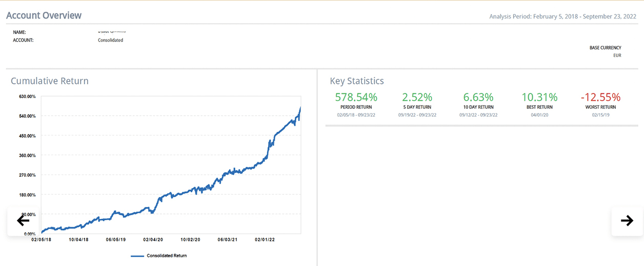Click the left arrow to go back

click(23, 221)
